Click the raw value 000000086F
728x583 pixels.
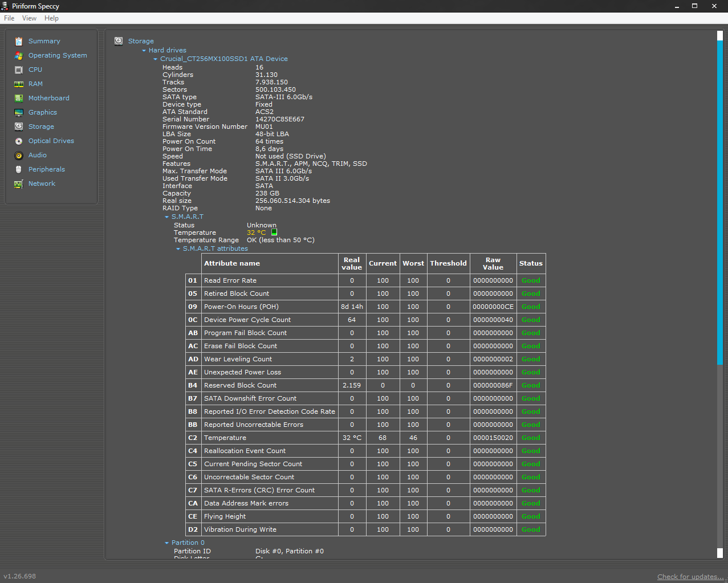pos(493,385)
